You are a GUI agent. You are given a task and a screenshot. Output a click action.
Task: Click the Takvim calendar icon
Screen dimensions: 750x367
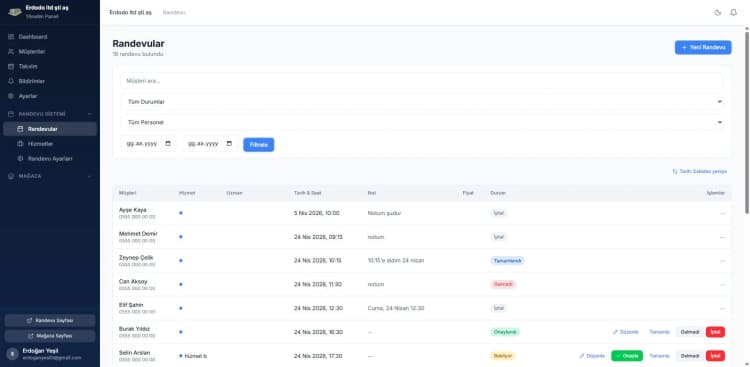point(11,67)
